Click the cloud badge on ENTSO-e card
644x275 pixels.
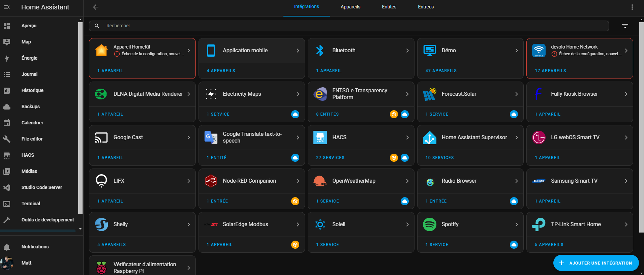pyautogui.click(x=405, y=114)
